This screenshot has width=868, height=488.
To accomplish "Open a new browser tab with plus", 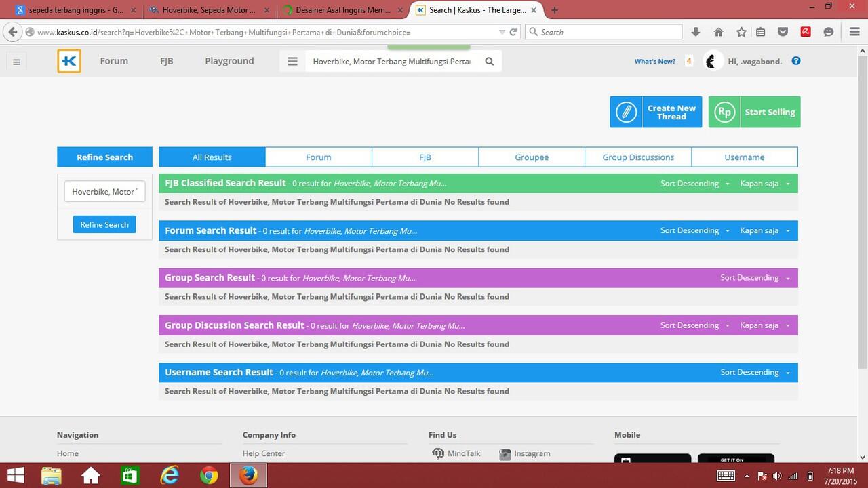I will pos(555,10).
